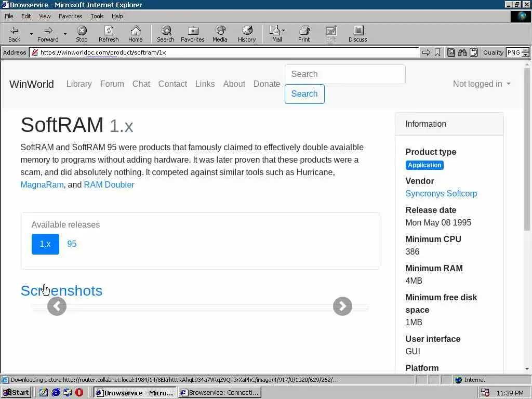Open the History toolbar button

(x=247, y=34)
